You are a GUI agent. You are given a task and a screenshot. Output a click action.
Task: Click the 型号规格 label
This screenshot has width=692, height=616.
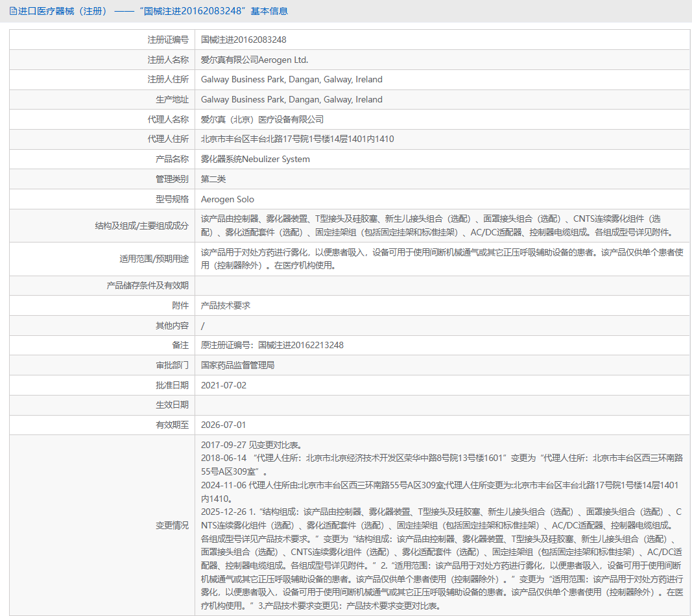pos(172,200)
